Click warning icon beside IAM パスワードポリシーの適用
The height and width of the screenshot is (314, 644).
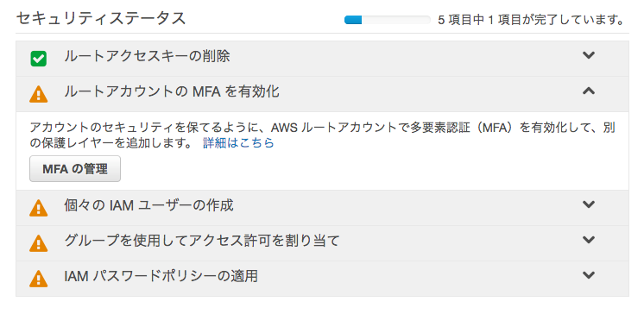tap(39, 279)
